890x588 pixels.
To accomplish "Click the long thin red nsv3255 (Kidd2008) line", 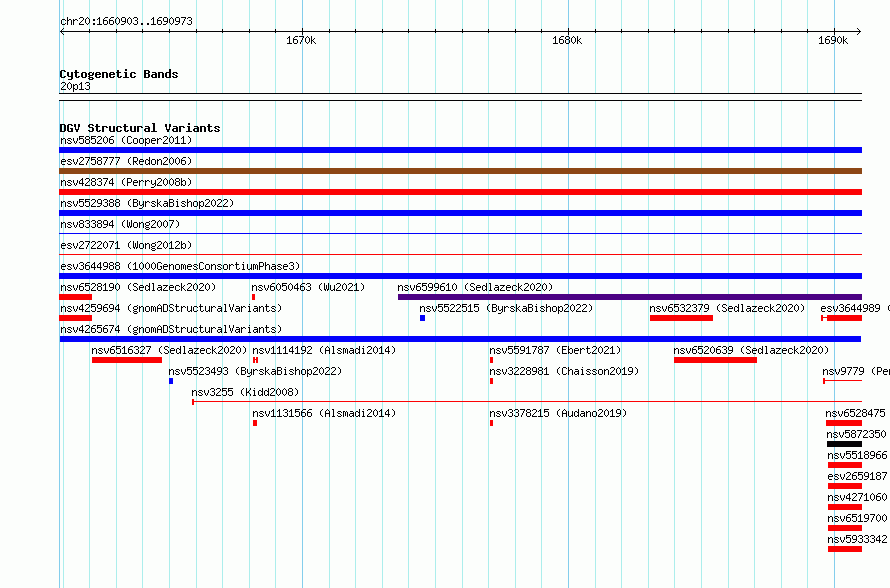I will pos(527,402).
